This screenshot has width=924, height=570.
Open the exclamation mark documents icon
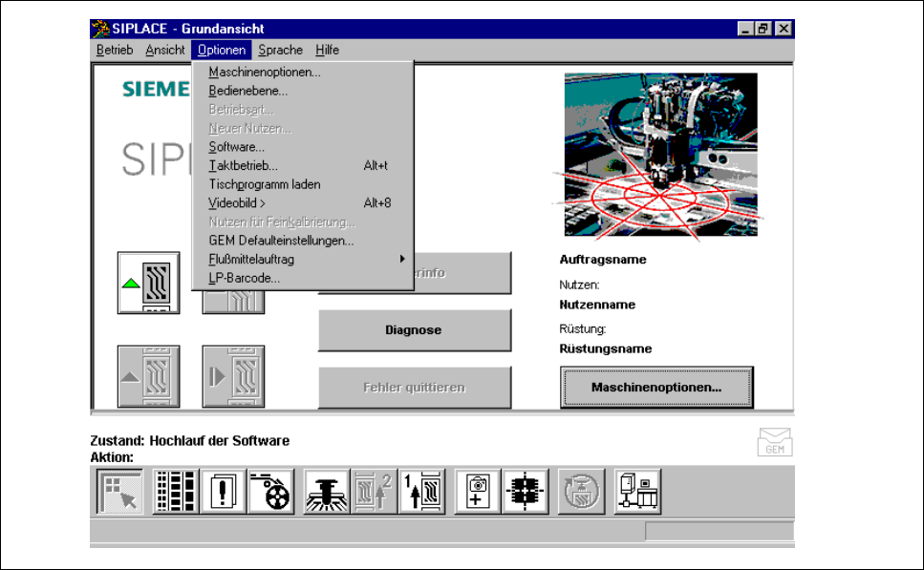pyautogui.click(x=220, y=493)
